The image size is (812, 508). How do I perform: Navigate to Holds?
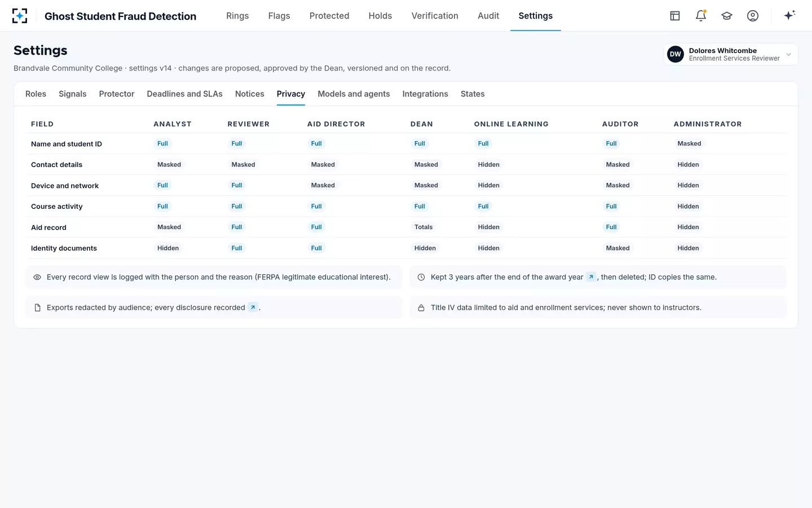tap(380, 16)
